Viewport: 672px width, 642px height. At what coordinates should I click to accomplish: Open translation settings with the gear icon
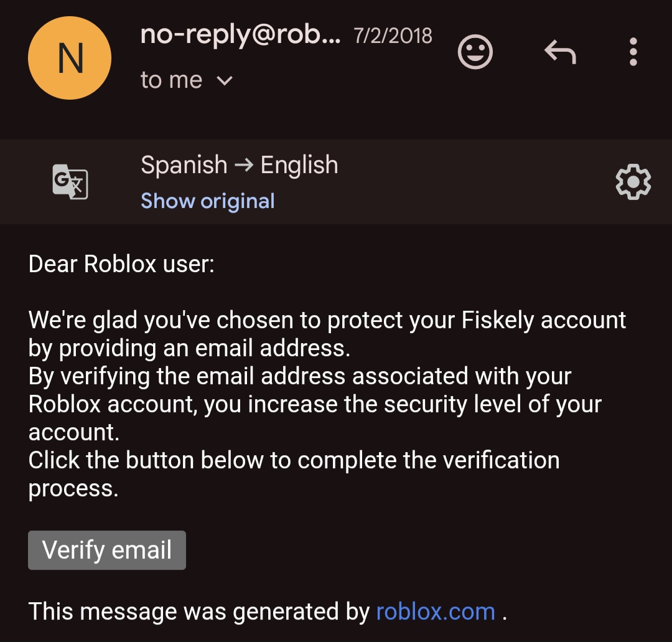pos(633,181)
